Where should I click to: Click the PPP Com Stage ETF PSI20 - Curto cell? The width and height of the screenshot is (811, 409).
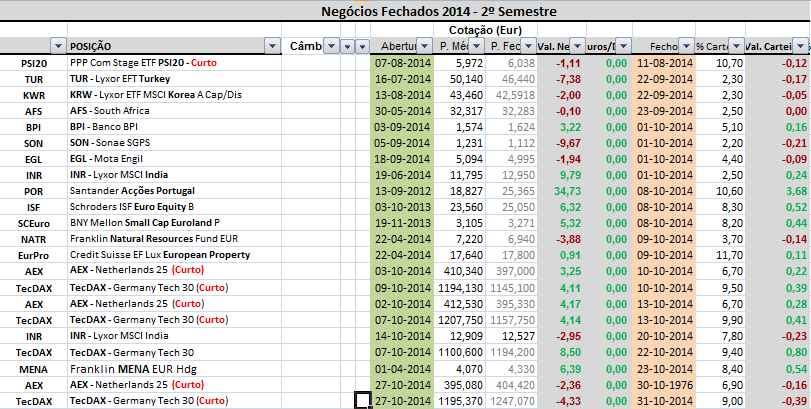(x=174, y=63)
